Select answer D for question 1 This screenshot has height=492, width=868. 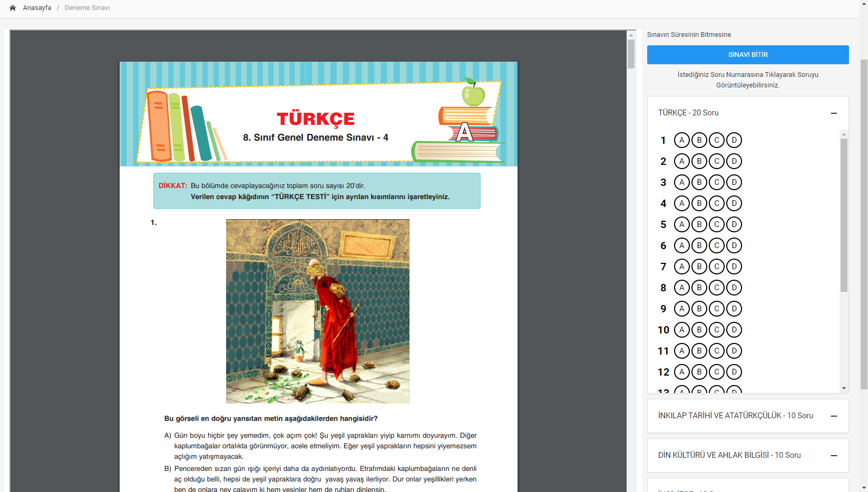(734, 140)
